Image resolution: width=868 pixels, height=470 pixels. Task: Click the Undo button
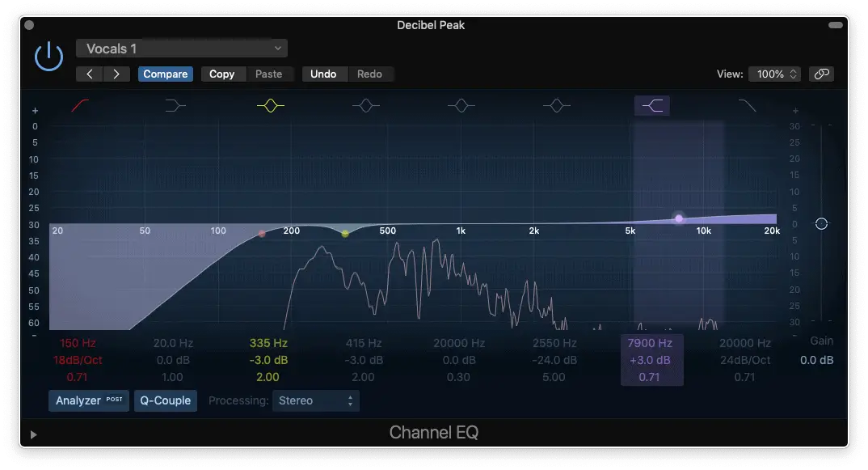(x=323, y=74)
